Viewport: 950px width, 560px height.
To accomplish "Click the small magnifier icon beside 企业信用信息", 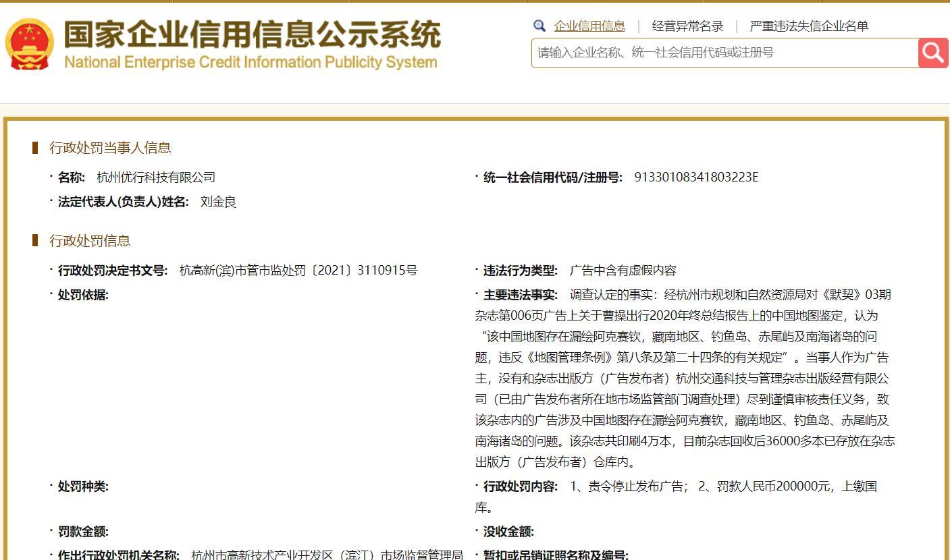I will (x=539, y=26).
